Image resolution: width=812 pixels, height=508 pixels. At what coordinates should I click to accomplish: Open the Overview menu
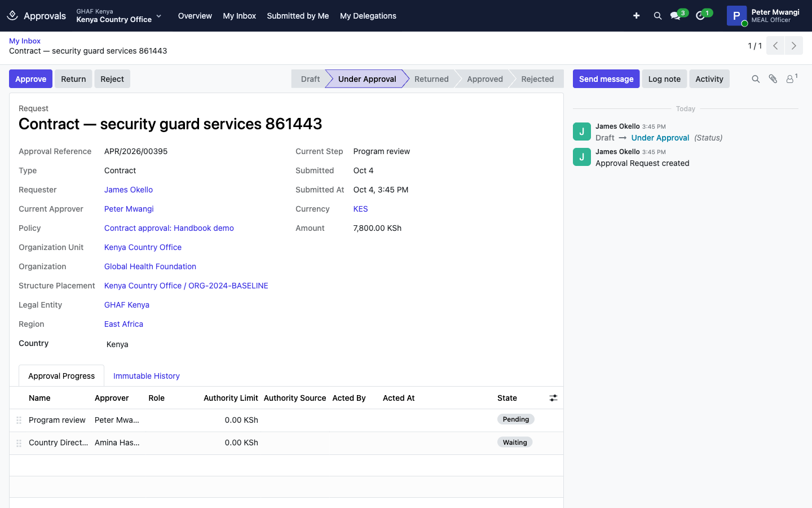click(x=195, y=16)
